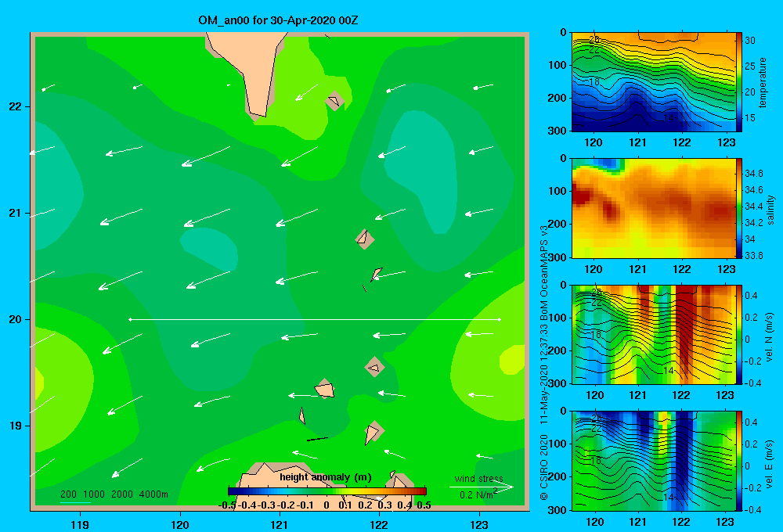Click longitude "122" under temperature panel
The height and width of the screenshot is (532, 783).
click(682, 142)
